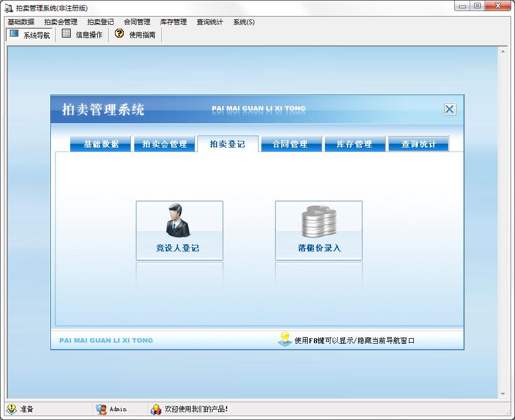
Task: Open the 系统(S) menu
Action: (x=244, y=22)
